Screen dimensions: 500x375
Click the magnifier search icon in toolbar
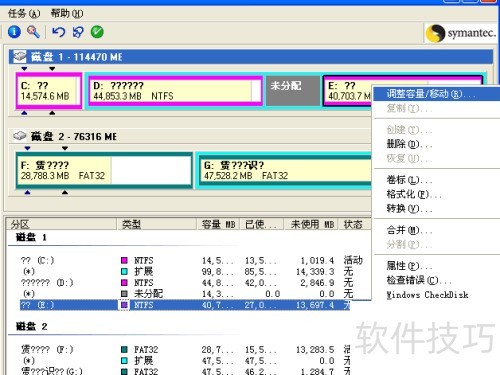click(33, 32)
